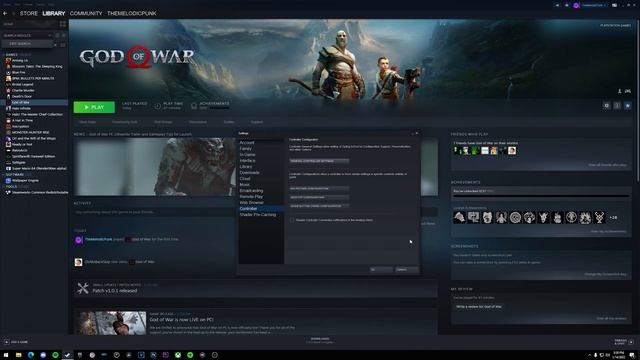
Task: Open God of War settings gear icon
Action: coord(607,106)
